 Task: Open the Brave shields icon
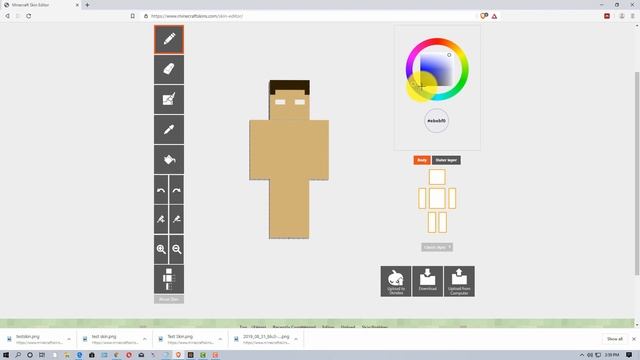point(484,16)
